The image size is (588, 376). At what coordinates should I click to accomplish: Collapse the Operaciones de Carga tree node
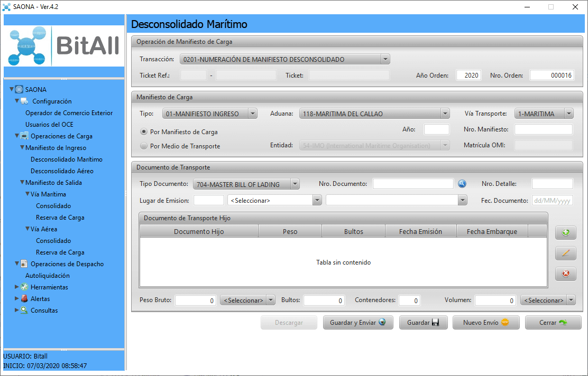click(17, 136)
